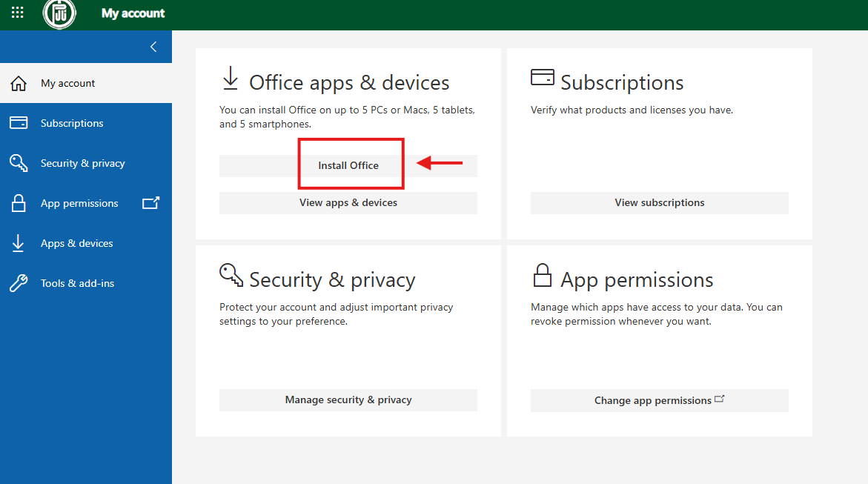Click the download arrow icon on Office apps card

231,78
